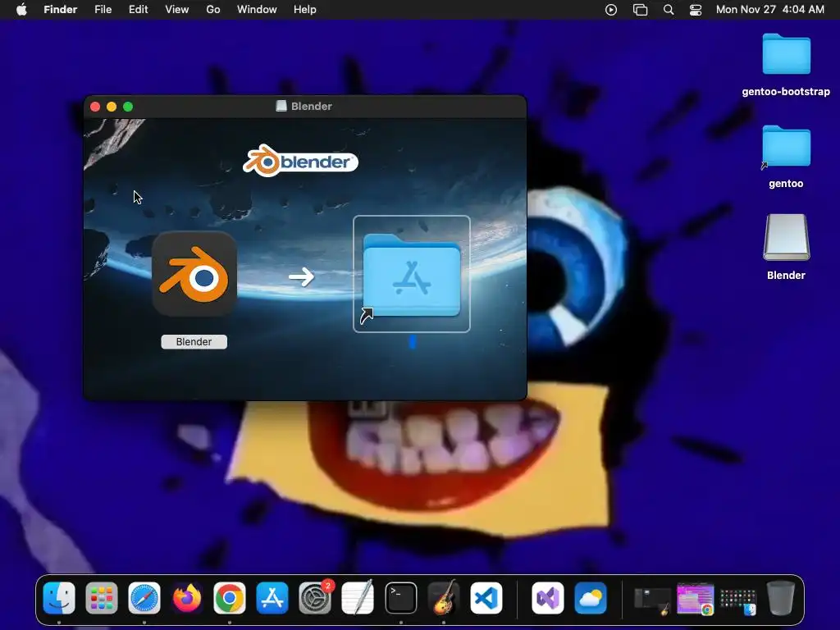The image size is (840, 630).
Task: Open the Trash in the Dock
Action: pos(781,598)
